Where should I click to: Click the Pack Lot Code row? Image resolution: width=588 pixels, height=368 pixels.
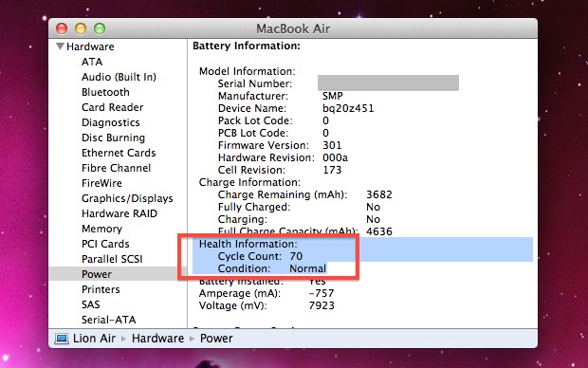tap(273, 120)
